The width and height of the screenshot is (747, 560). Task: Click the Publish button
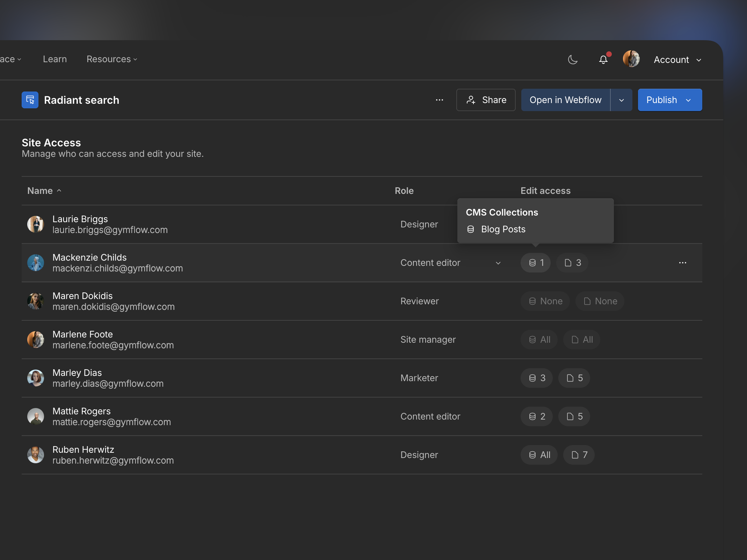[x=661, y=100]
